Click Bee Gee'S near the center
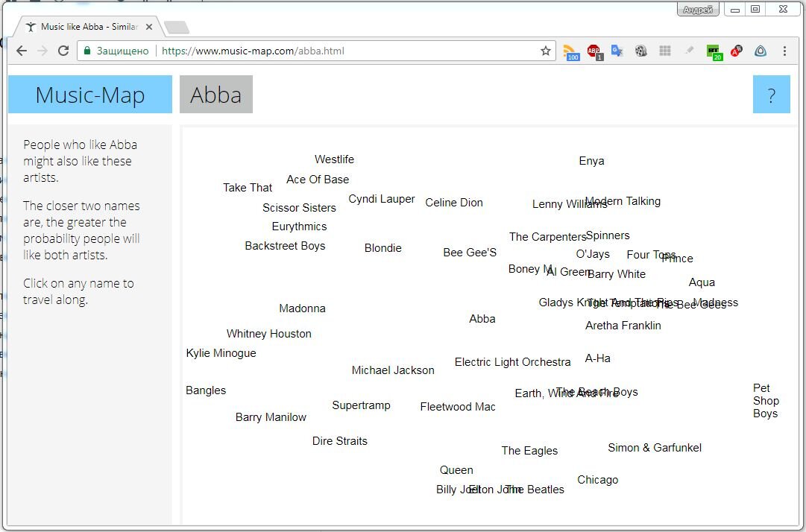Viewport: 806px width, 532px height. [470, 252]
